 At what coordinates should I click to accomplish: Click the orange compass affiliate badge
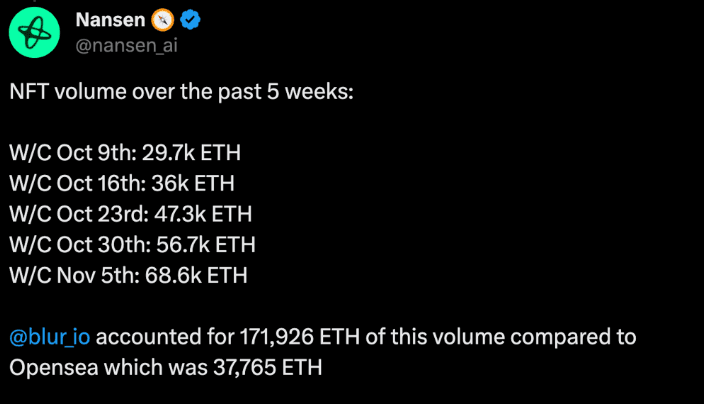coord(163,20)
